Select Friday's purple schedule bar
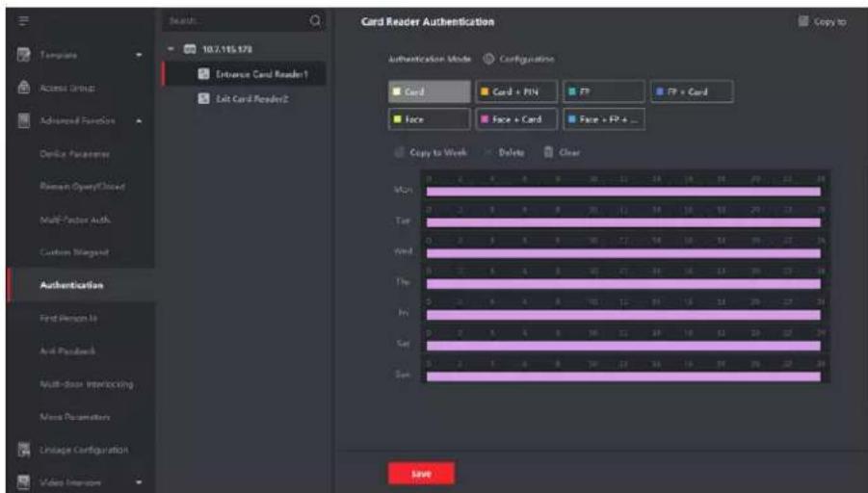Screen dimensions: 868x493 623,315
